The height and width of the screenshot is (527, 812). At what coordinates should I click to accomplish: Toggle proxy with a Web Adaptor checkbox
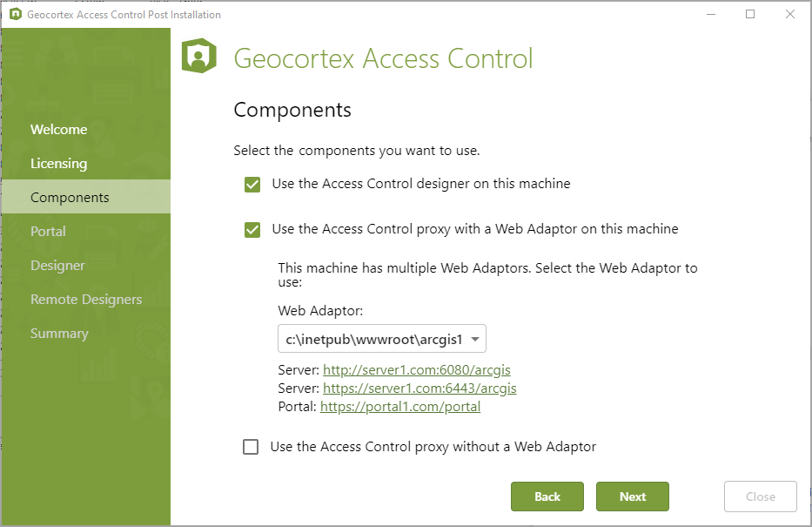point(252,230)
